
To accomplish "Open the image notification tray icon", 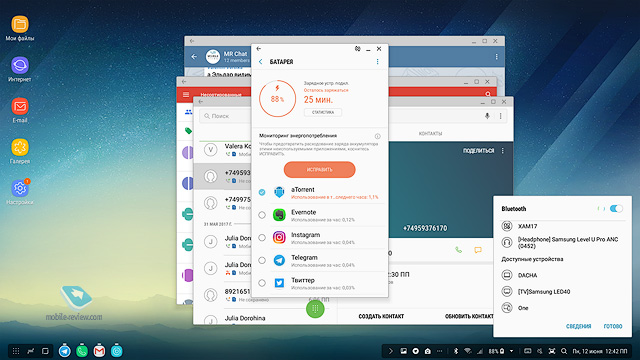I will click(403, 351).
